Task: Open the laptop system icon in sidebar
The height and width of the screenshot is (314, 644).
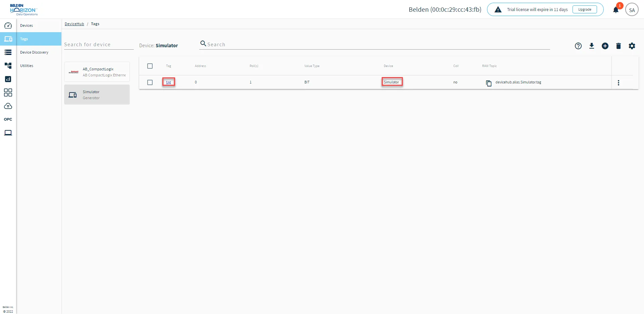Action: (8, 133)
